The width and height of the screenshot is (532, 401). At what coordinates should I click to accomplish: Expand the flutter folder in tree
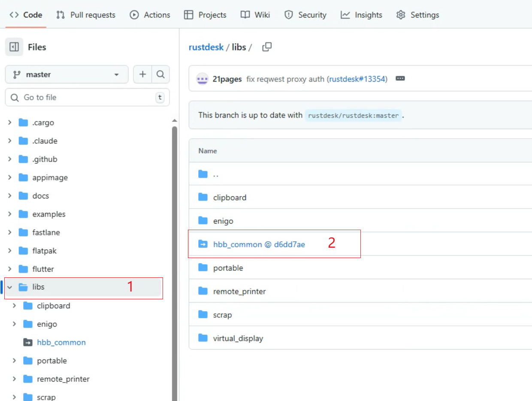click(x=10, y=269)
